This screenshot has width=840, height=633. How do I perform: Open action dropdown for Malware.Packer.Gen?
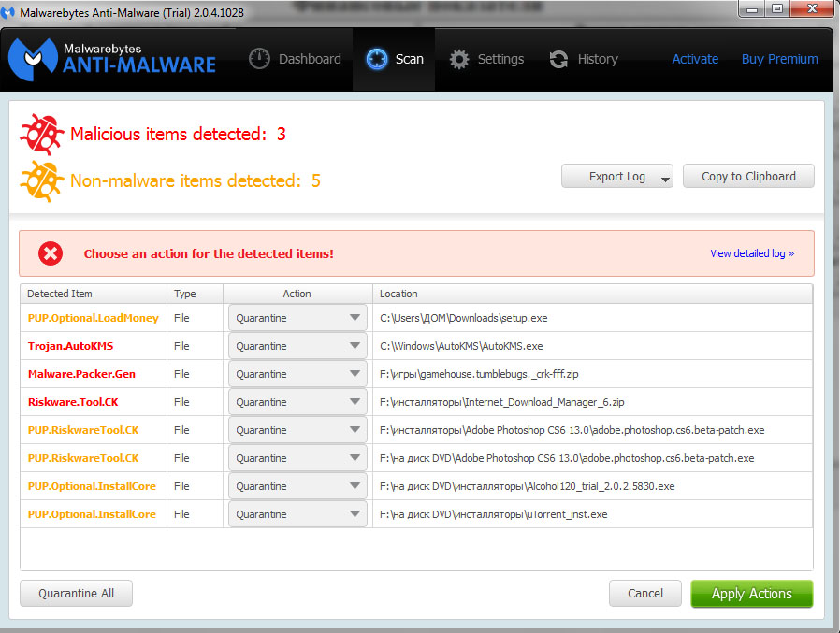297,374
